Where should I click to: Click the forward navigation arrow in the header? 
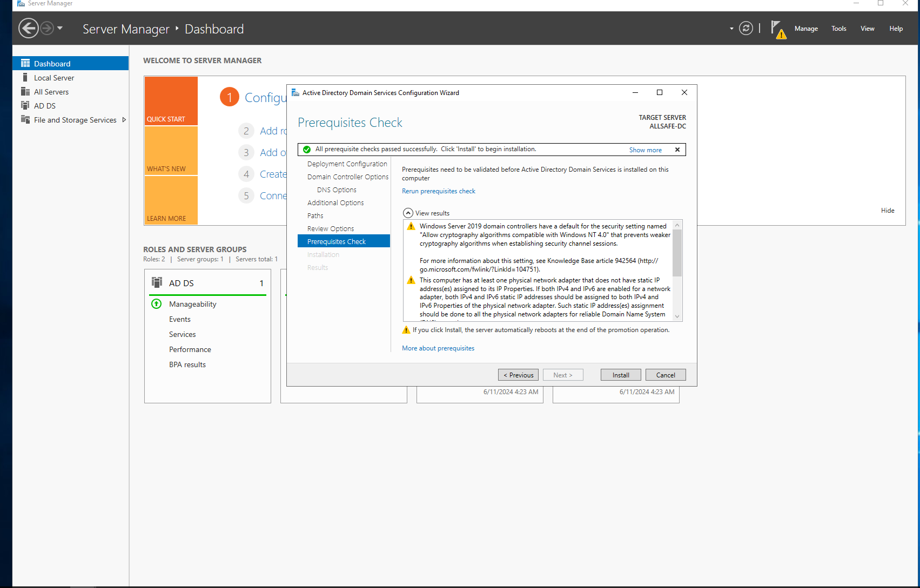pos(48,28)
